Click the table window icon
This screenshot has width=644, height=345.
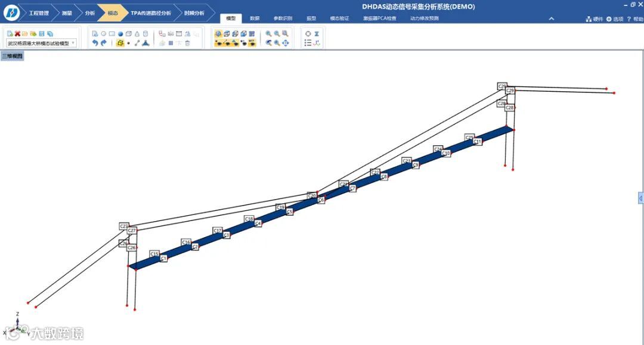pos(179,33)
